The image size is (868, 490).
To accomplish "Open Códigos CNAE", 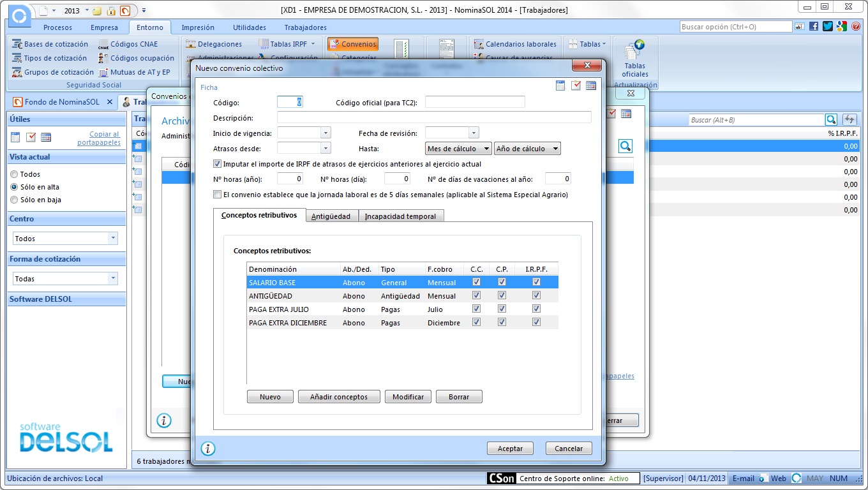I will pyautogui.click(x=128, y=44).
